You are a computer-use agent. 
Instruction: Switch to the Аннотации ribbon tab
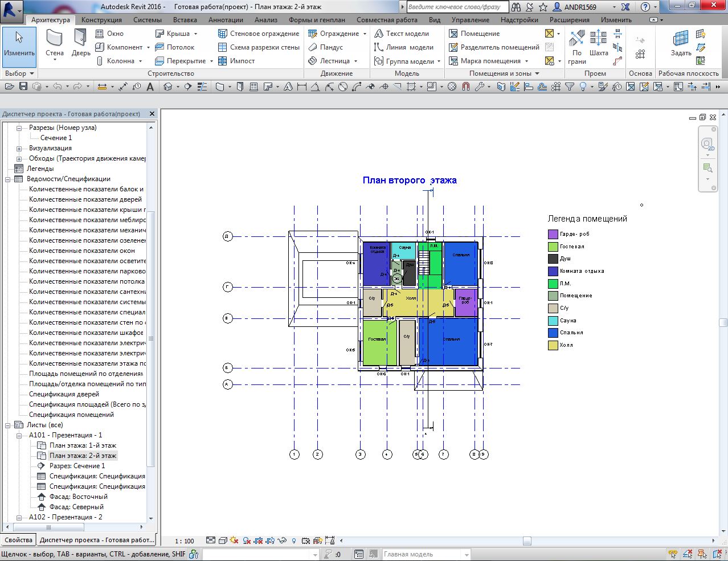pos(226,20)
